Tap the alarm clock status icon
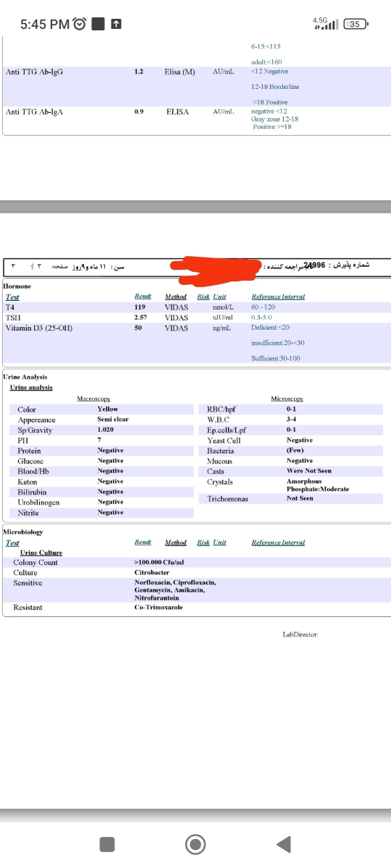 point(80,24)
